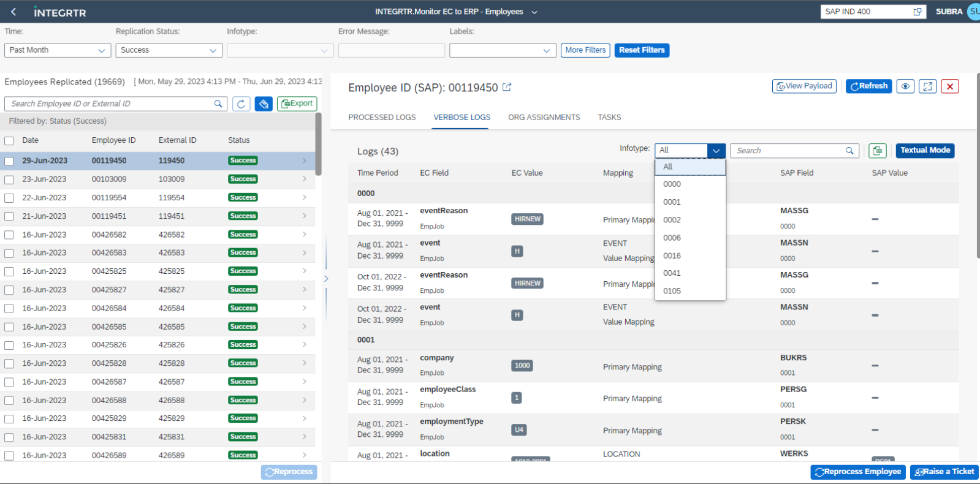
Task: Open View Payload
Action: pos(804,86)
